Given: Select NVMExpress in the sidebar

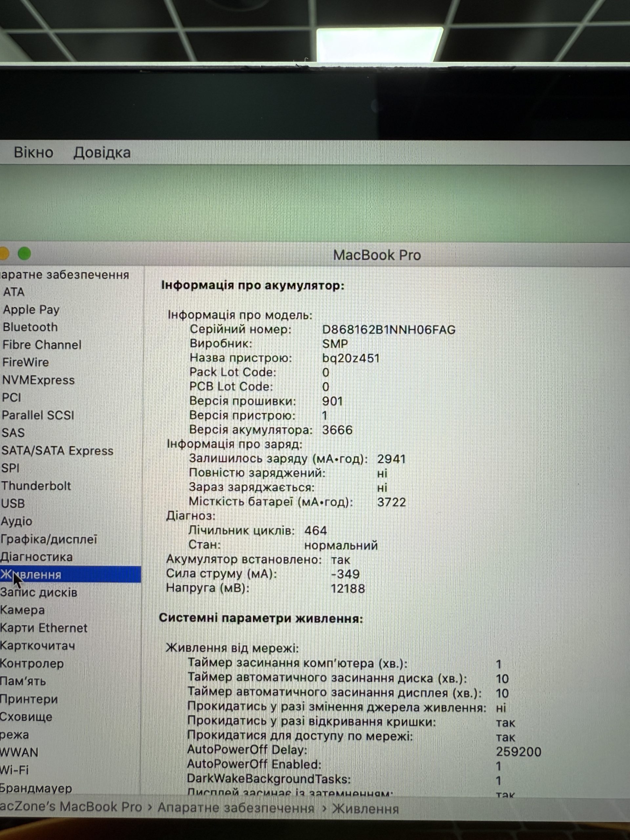Looking at the screenshot, I should pyautogui.click(x=38, y=380).
